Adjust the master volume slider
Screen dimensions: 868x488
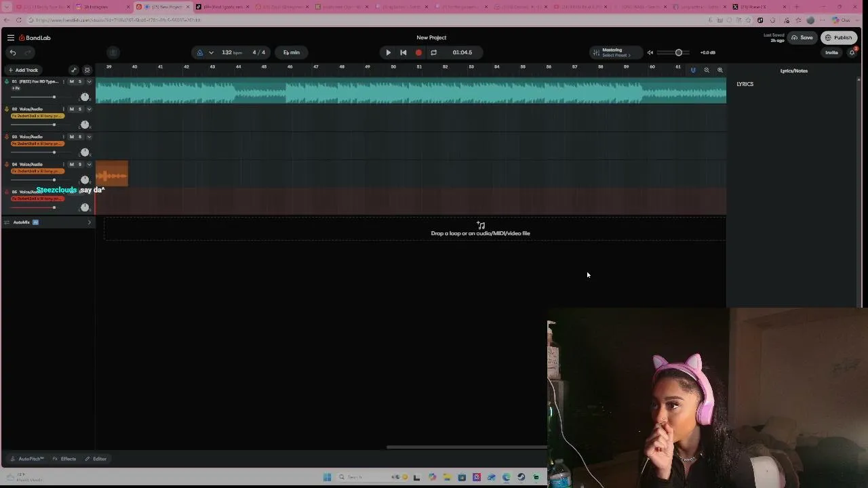click(x=678, y=52)
